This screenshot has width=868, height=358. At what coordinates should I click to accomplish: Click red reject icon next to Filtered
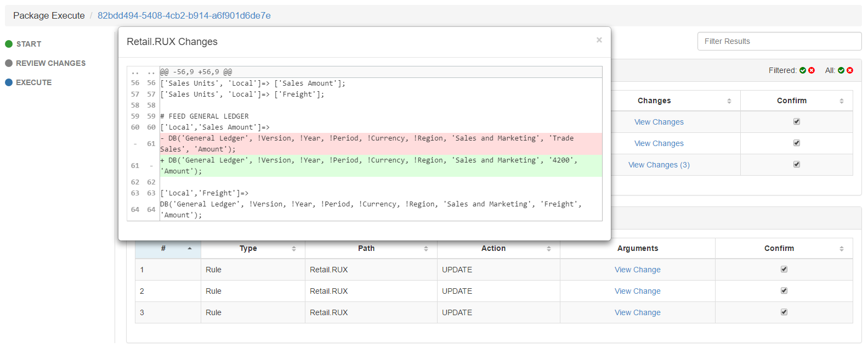pos(812,70)
